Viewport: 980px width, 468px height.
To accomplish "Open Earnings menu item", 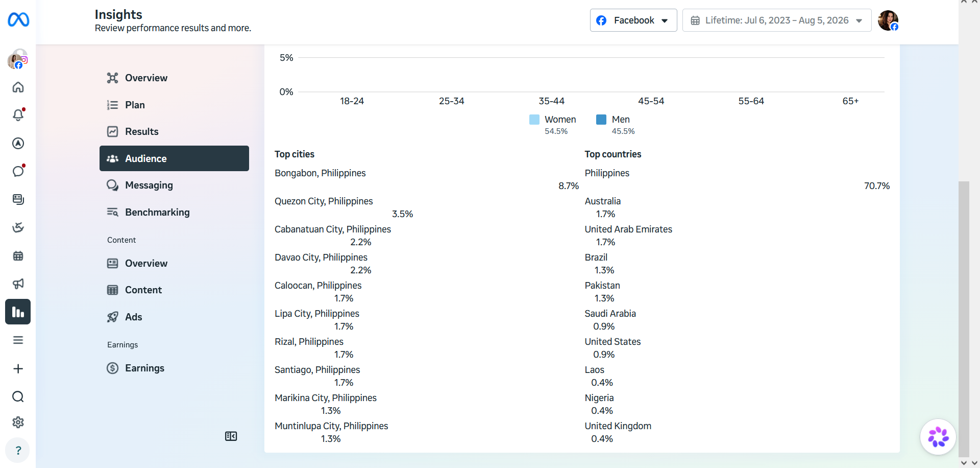I will coord(174,368).
